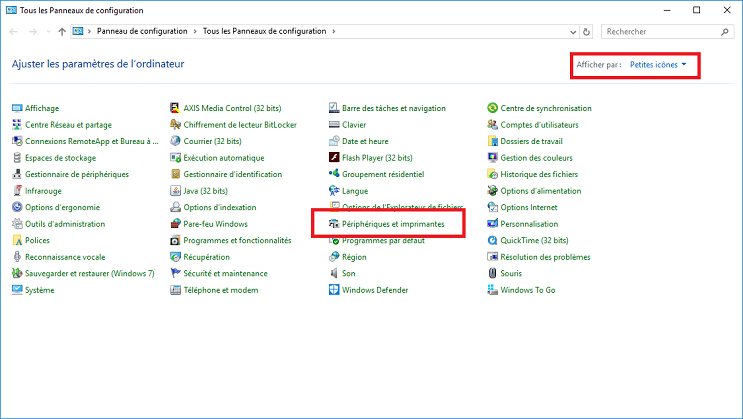743x419 pixels.
Task: Click the Java (32 bits) icon
Action: click(176, 191)
